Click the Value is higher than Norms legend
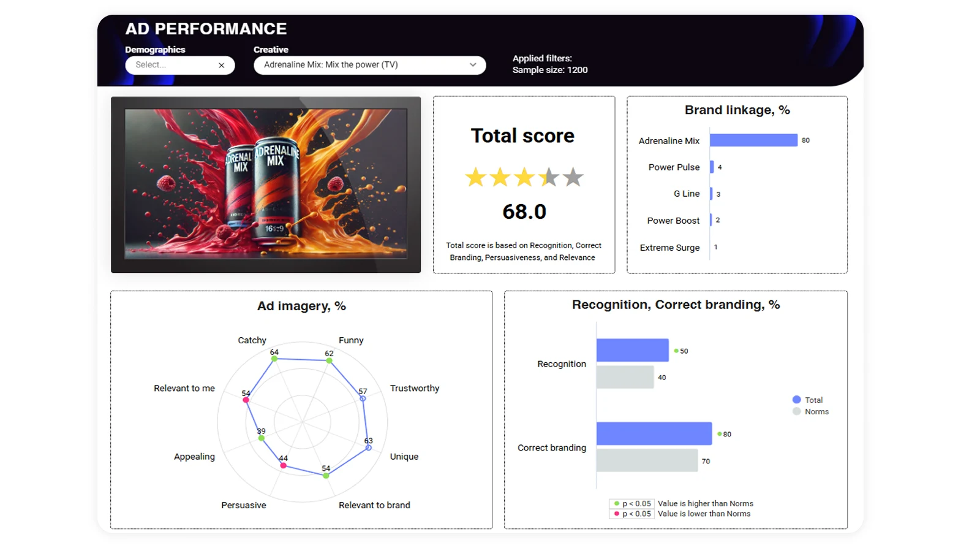The width and height of the screenshot is (980, 548). (706, 504)
